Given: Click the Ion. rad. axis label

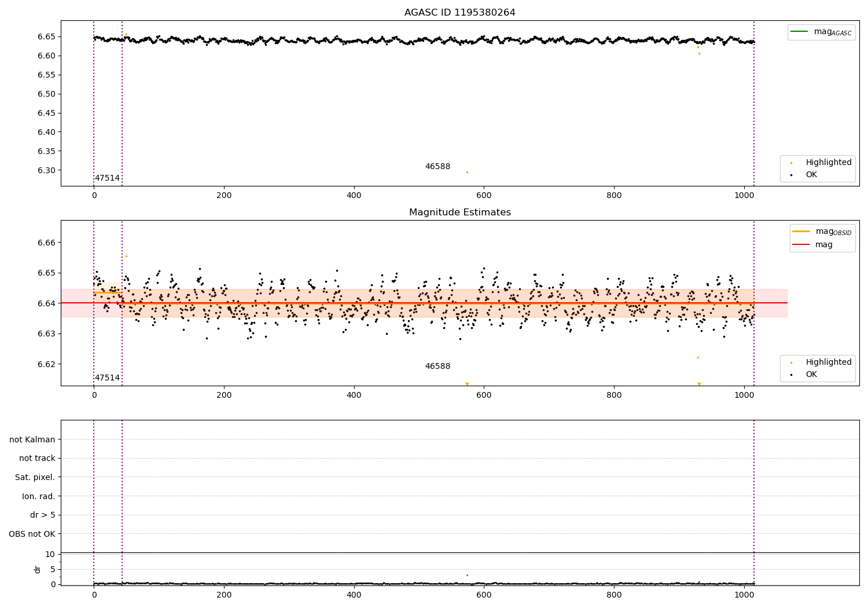Looking at the screenshot, I should tap(39, 496).
